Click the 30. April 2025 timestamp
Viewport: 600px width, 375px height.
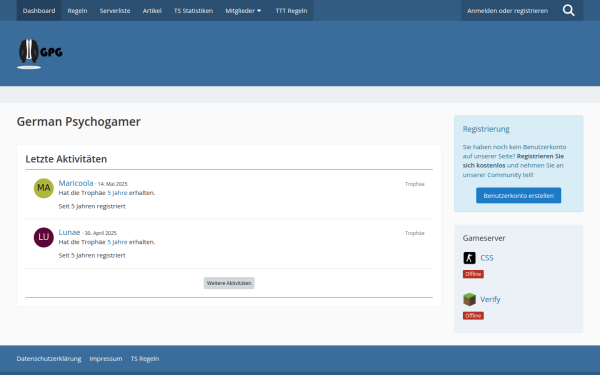point(101,233)
